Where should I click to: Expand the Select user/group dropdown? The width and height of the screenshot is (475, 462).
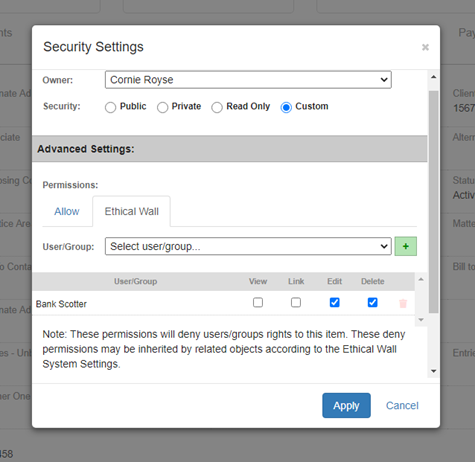click(x=248, y=246)
